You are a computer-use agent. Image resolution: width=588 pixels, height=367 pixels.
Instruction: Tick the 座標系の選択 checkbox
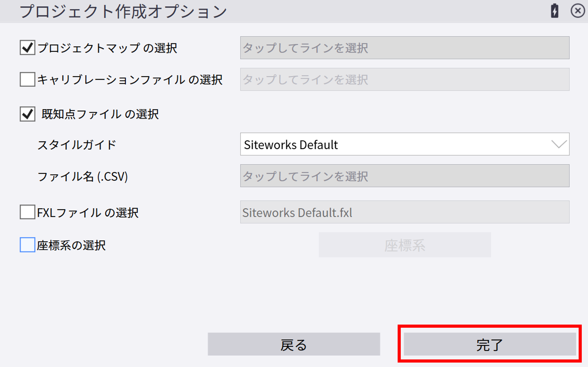(x=27, y=245)
